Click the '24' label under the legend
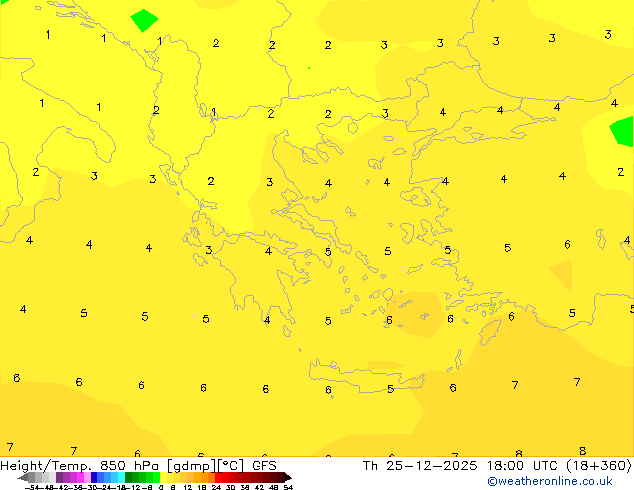 click(216, 487)
